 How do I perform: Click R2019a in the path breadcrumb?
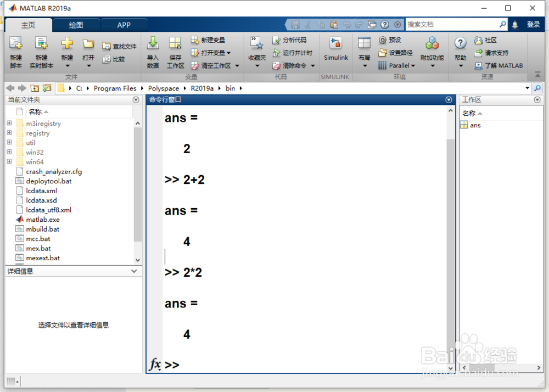[202, 88]
